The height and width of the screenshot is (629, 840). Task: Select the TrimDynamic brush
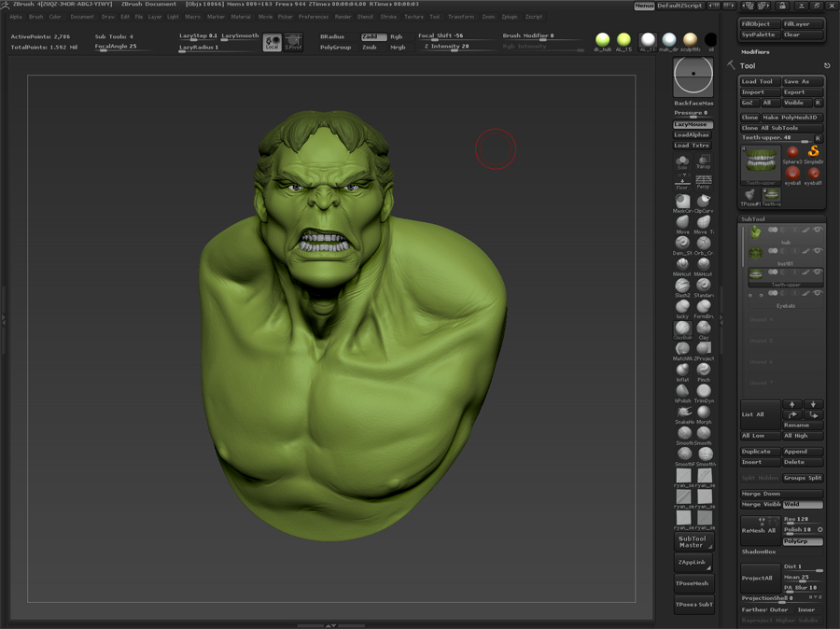click(704, 391)
